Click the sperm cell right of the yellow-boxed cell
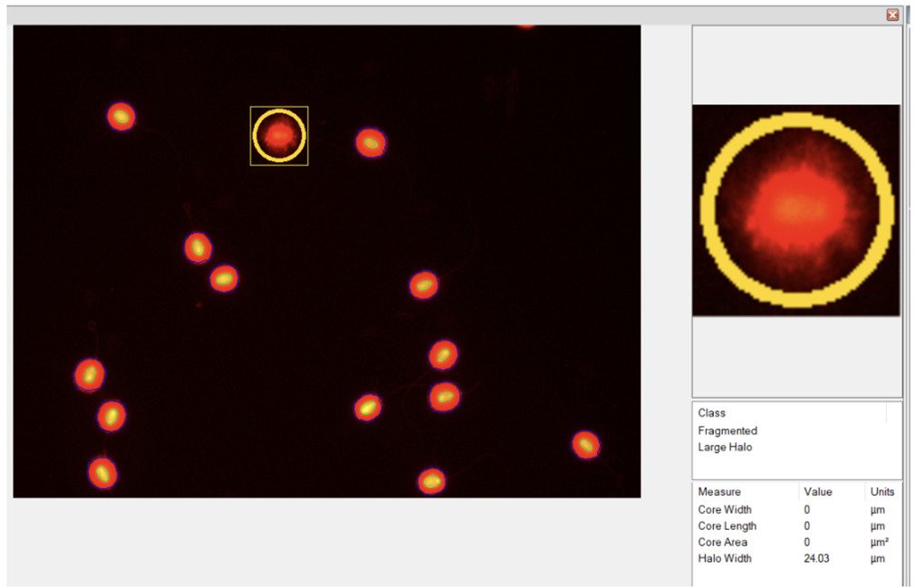Viewport: 915px width, 588px height. click(371, 142)
